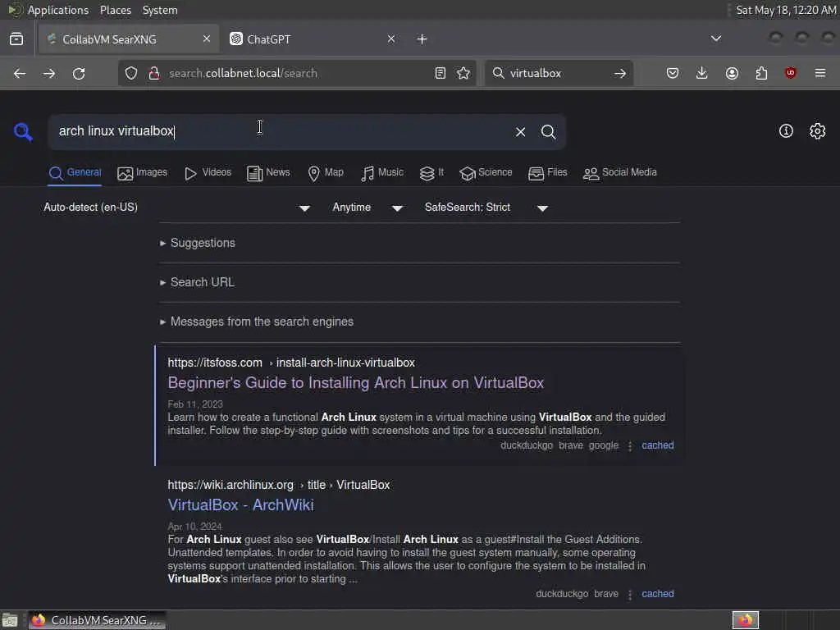Screen dimensions: 840x630
Task: Open the language Auto-detect (en-US) dropdown
Action: (x=177, y=208)
